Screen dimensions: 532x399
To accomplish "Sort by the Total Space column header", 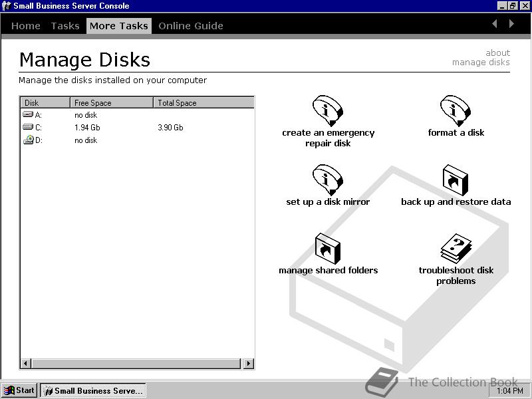I will click(203, 103).
